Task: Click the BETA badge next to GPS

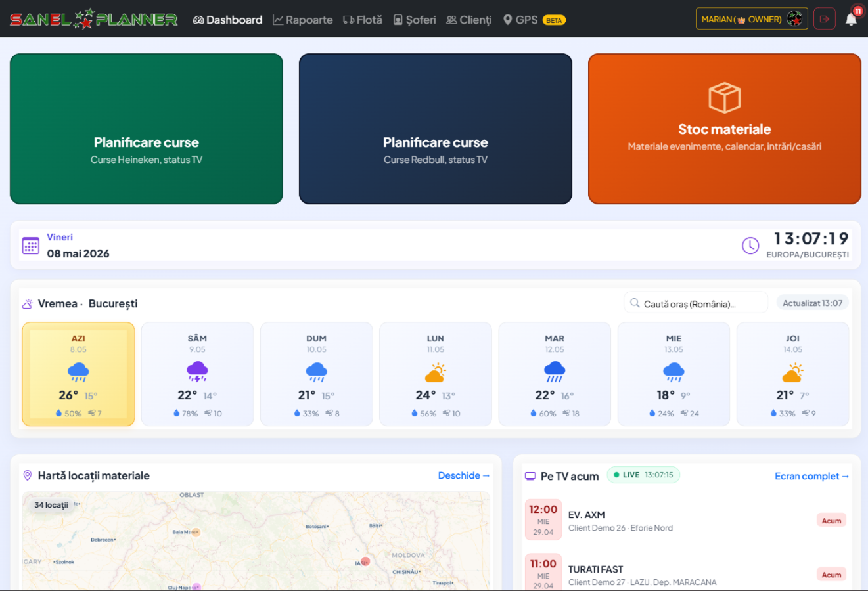Action: pos(554,20)
